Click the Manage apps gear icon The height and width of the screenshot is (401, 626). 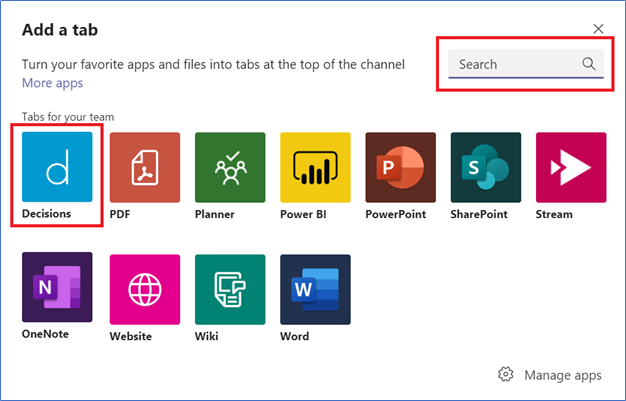pyautogui.click(x=505, y=375)
